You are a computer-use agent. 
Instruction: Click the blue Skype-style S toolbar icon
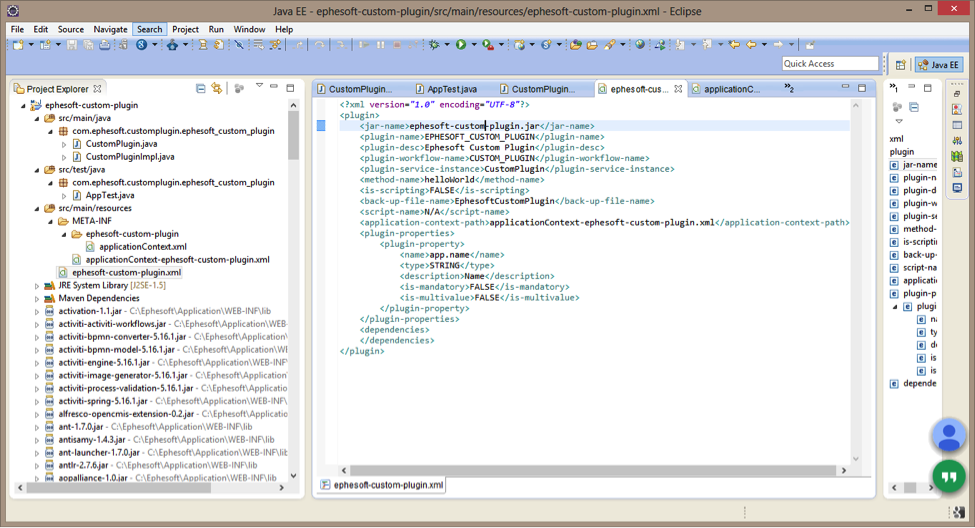pos(142,45)
